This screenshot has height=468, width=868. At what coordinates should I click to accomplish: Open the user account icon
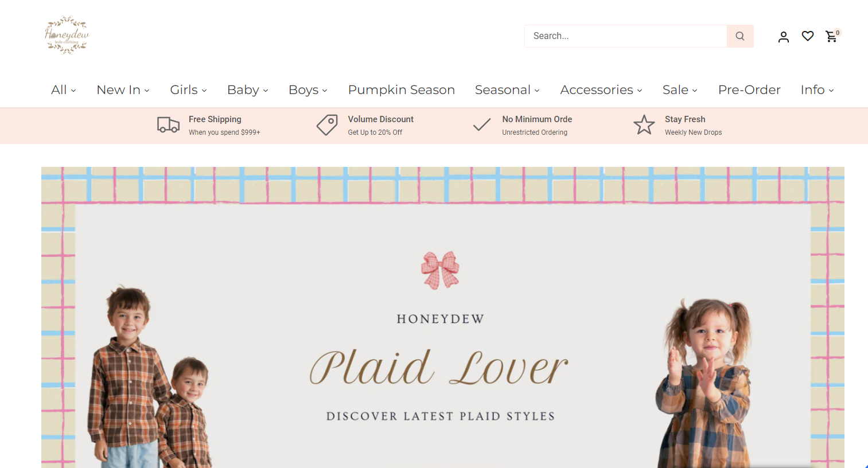click(x=783, y=37)
